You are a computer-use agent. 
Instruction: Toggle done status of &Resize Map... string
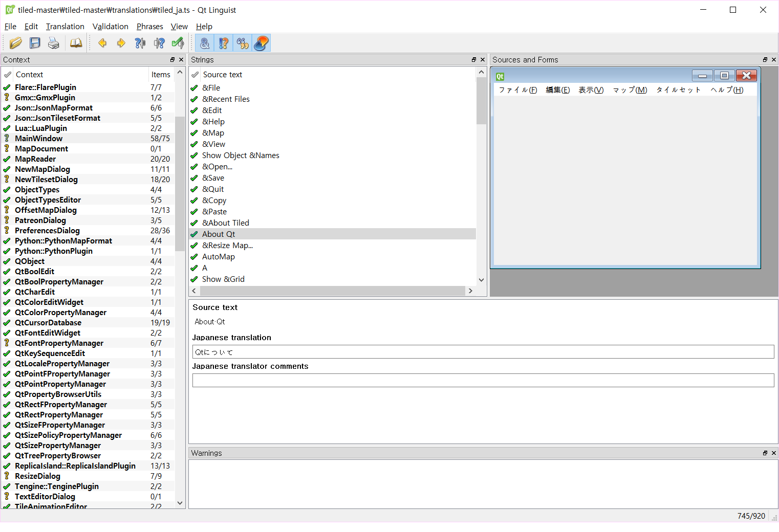(194, 246)
